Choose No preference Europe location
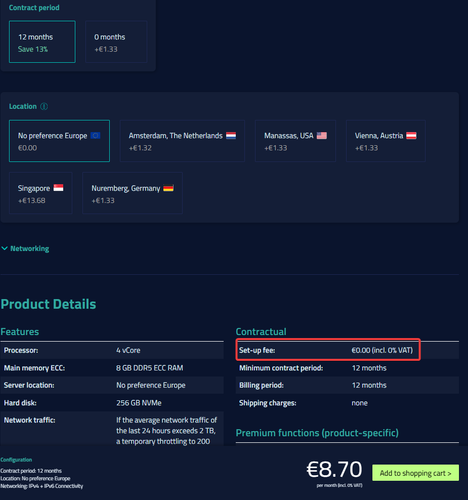The height and width of the screenshot is (500, 468). pyautogui.click(x=59, y=141)
